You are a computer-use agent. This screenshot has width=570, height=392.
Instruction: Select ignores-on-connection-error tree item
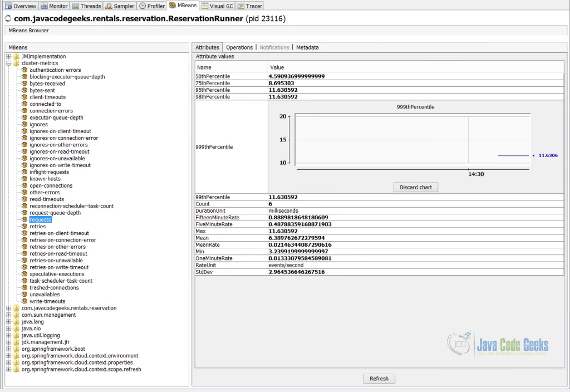coord(63,138)
